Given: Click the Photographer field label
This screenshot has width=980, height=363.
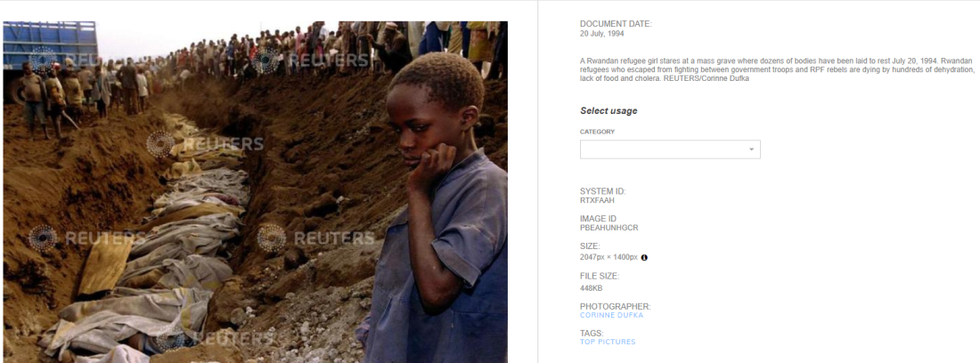Looking at the screenshot, I should [616, 306].
